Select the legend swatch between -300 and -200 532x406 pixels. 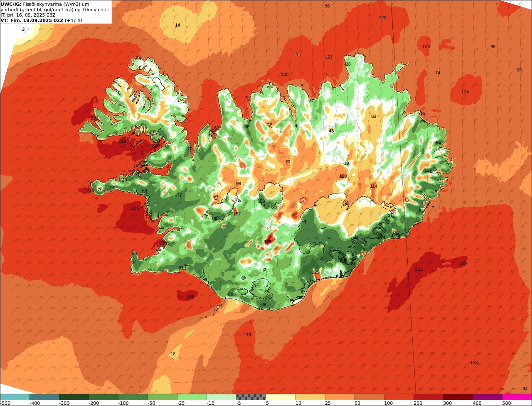click(x=74, y=397)
